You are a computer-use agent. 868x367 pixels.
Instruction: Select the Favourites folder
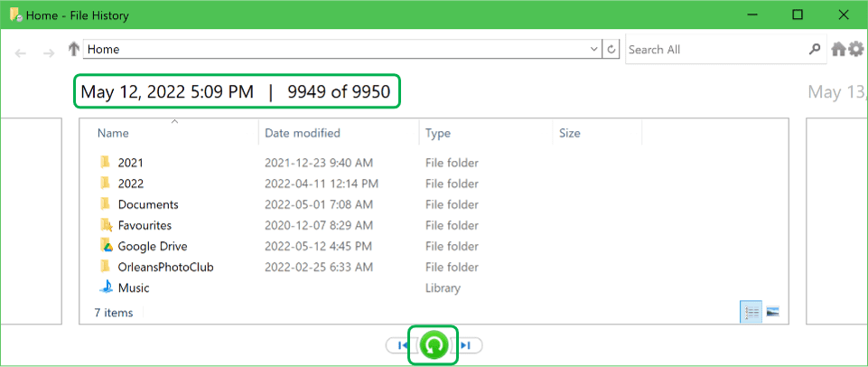135,225
